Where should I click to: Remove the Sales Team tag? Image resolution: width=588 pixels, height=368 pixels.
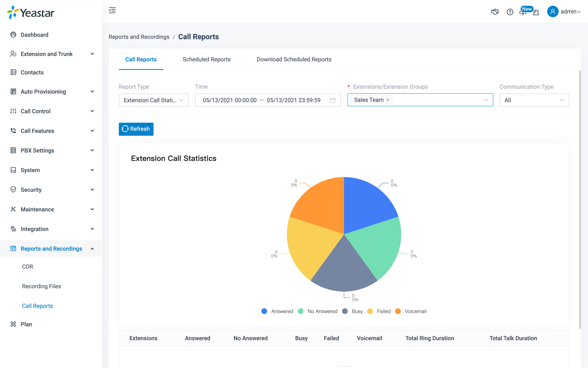[x=388, y=100]
